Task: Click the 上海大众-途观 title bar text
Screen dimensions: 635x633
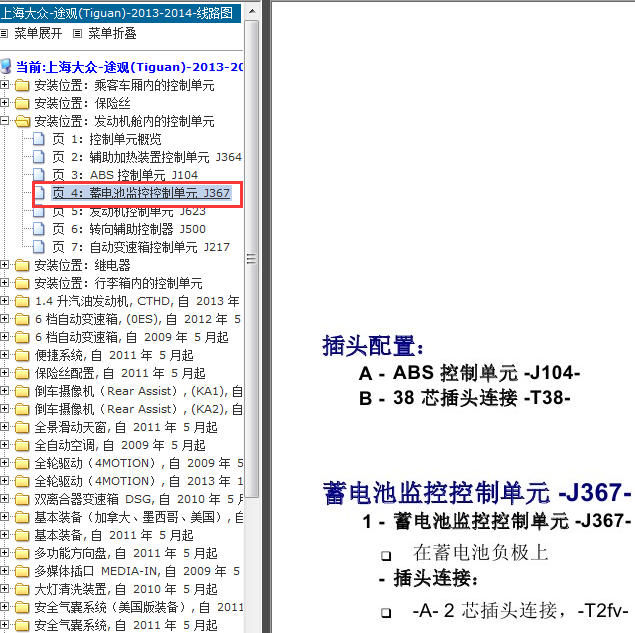Action: [117, 13]
